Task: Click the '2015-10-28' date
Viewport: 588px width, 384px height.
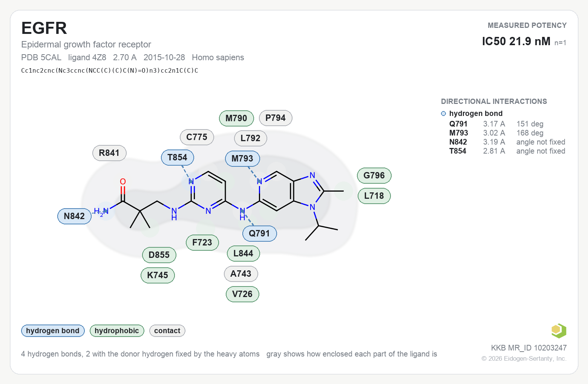Action: [x=164, y=58]
